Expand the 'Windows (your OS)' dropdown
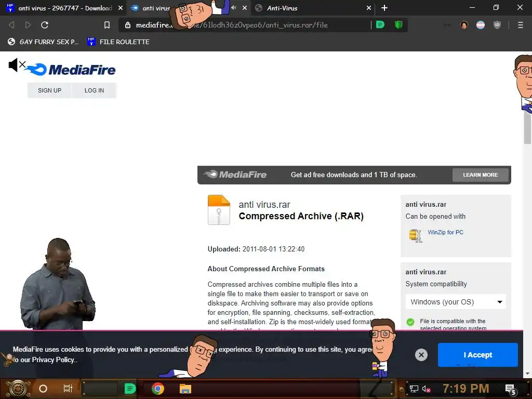This screenshot has height=399, width=532. [x=456, y=302]
